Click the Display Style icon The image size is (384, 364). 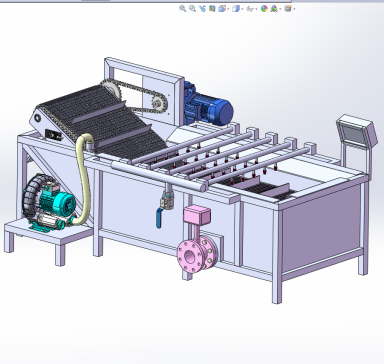point(236,9)
